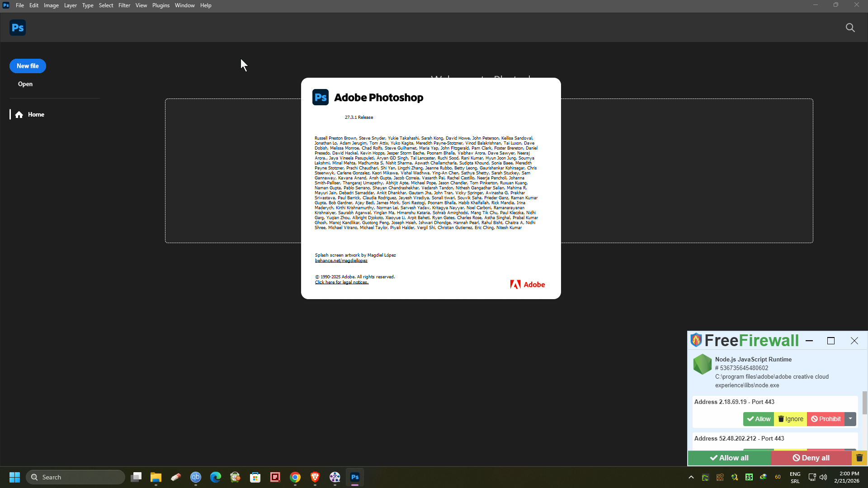Open File Explorer from taskbar
868x488 pixels.
(x=156, y=477)
